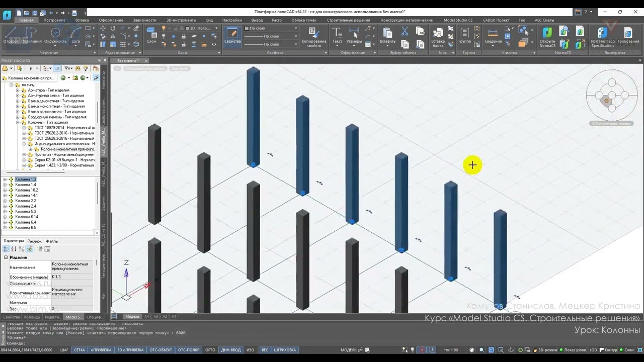Collapse the Изделие property group
The image size is (644, 362).
click(6, 257)
